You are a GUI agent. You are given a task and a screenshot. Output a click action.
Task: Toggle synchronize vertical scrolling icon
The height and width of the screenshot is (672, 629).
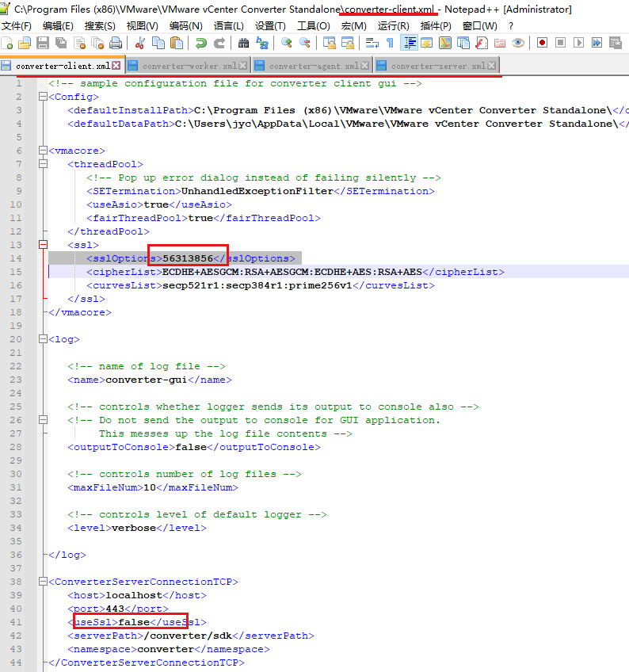point(329,43)
